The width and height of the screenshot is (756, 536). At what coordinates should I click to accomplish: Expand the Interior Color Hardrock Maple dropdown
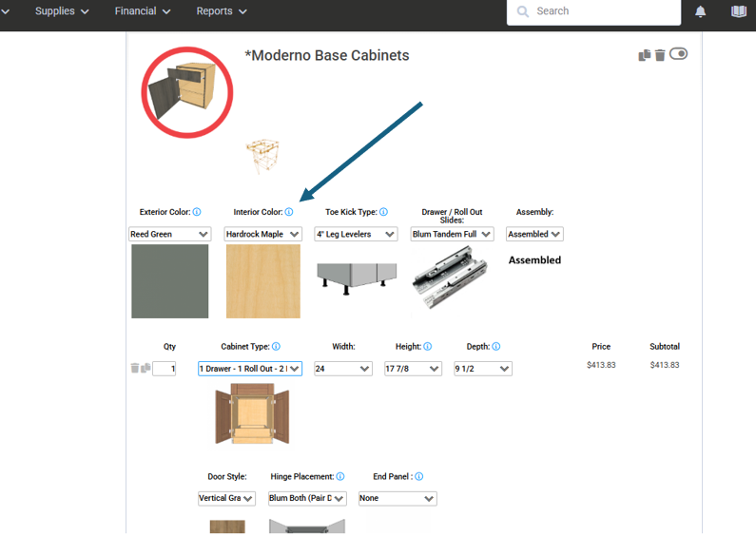coord(262,234)
